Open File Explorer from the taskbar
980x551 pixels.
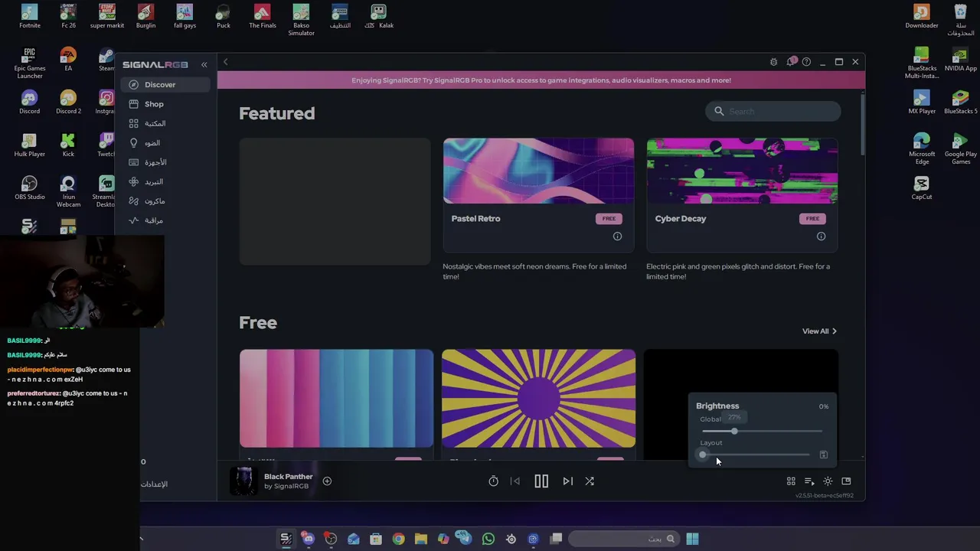pos(421,539)
